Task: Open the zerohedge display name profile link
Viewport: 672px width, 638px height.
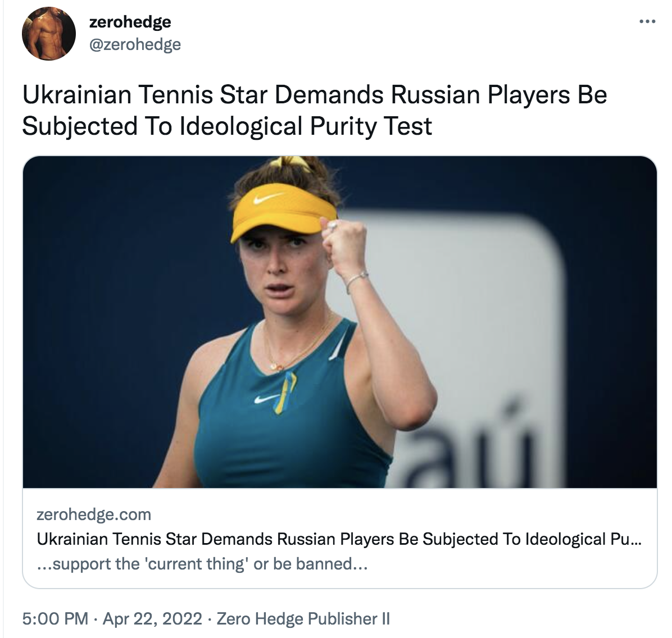Action: pos(130,22)
